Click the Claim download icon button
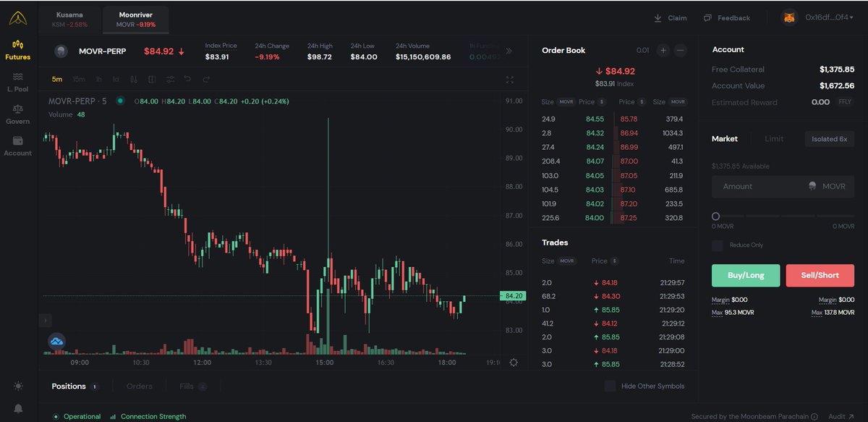The height and width of the screenshot is (422, 868). coord(670,17)
